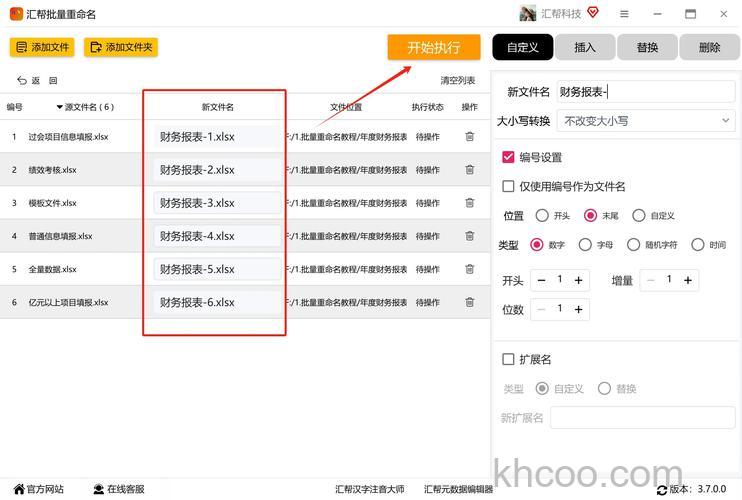742x500 pixels.
Task: Click the red VIP diamond icon
Action: click(593, 12)
